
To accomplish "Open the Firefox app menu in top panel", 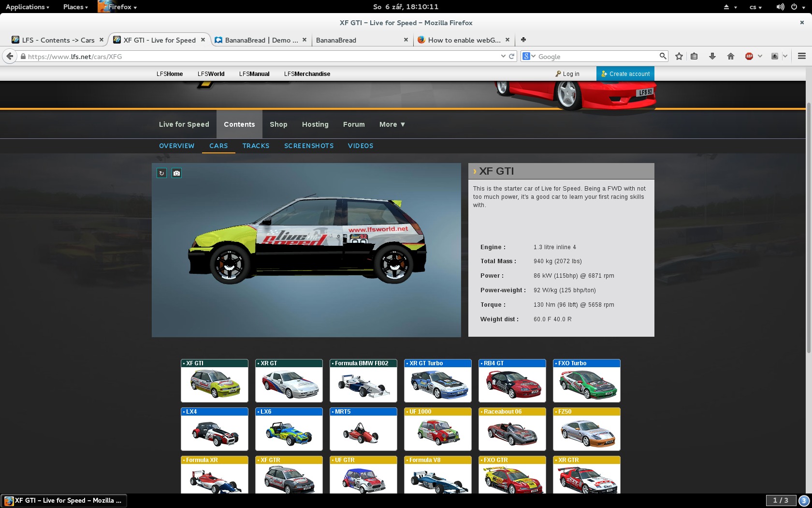I will tap(117, 7).
